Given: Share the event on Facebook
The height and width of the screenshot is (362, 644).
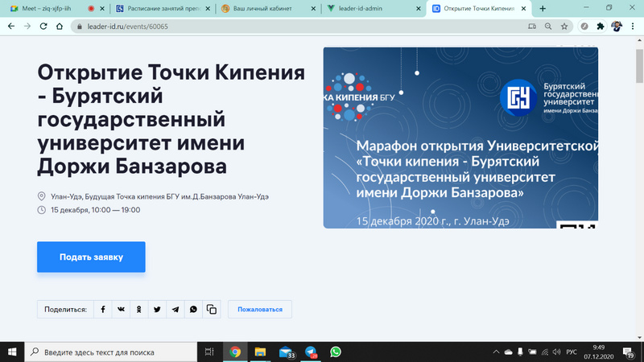Looking at the screenshot, I should coord(102,309).
